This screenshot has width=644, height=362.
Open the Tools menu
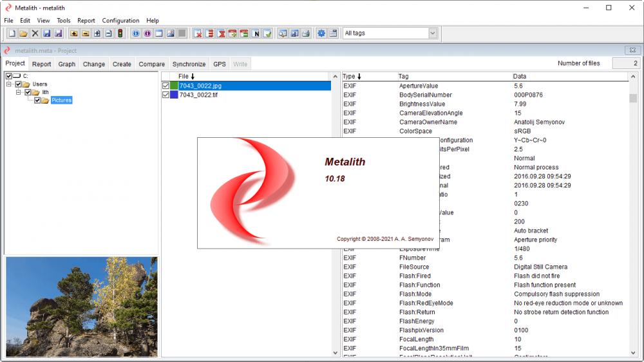(64, 21)
